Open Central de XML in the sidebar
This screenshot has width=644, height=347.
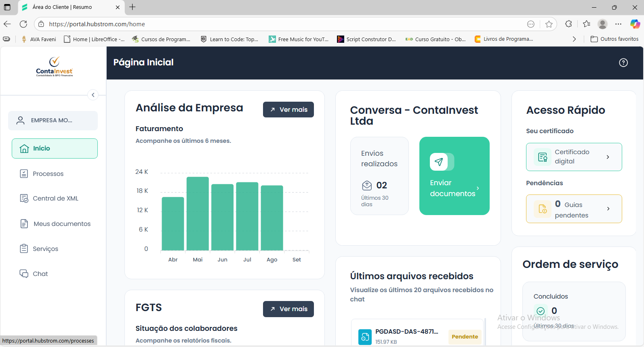(x=49, y=199)
